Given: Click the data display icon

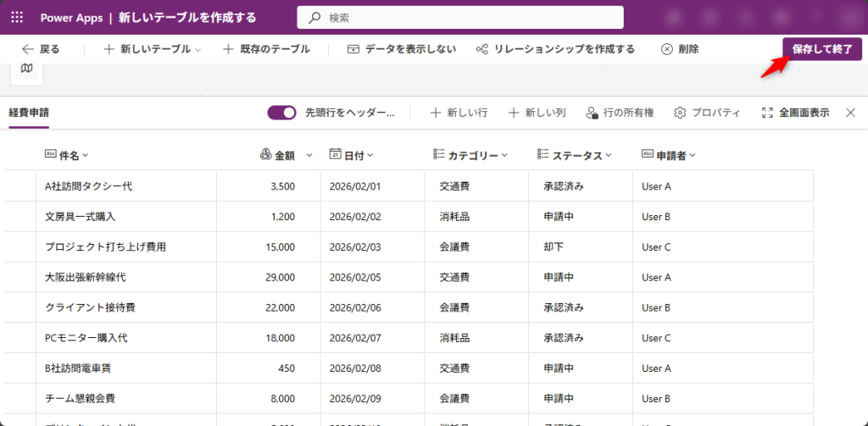Looking at the screenshot, I should pos(353,49).
